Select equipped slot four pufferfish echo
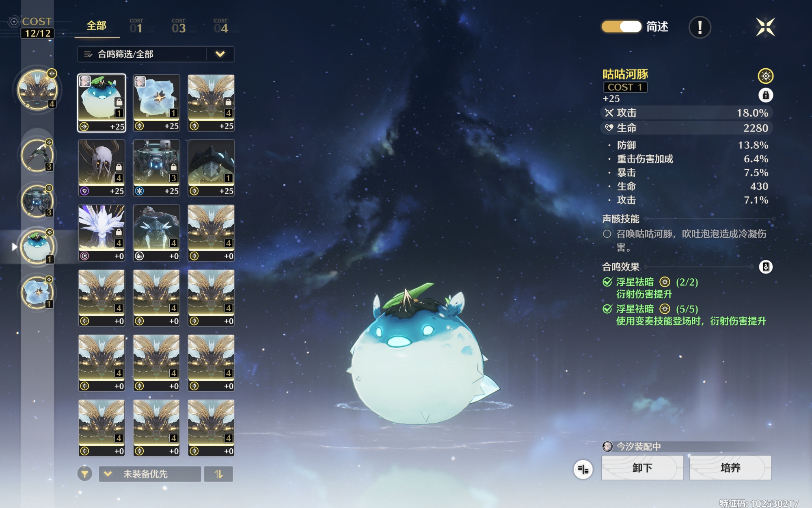This screenshot has width=812, height=508. click(x=37, y=247)
